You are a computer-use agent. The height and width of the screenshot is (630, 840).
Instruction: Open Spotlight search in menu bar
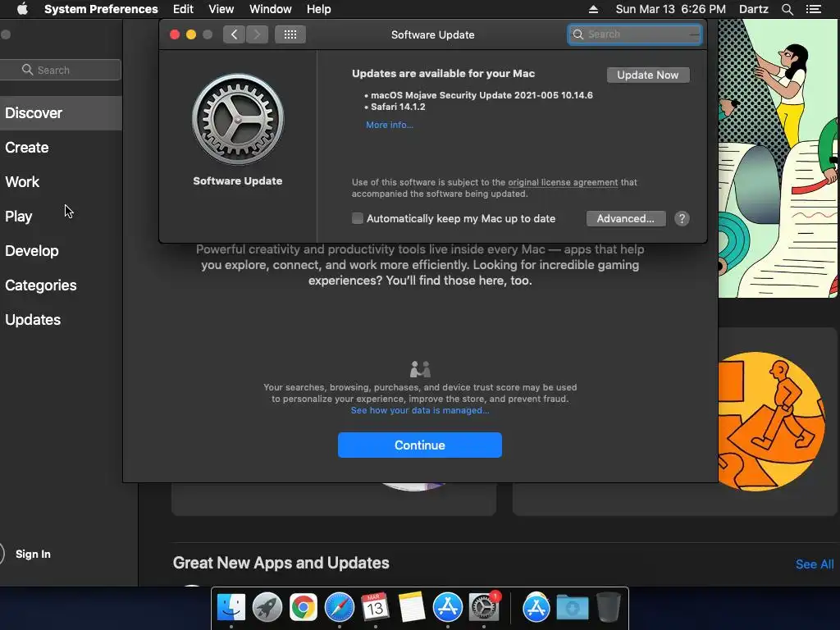click(787, 9)
